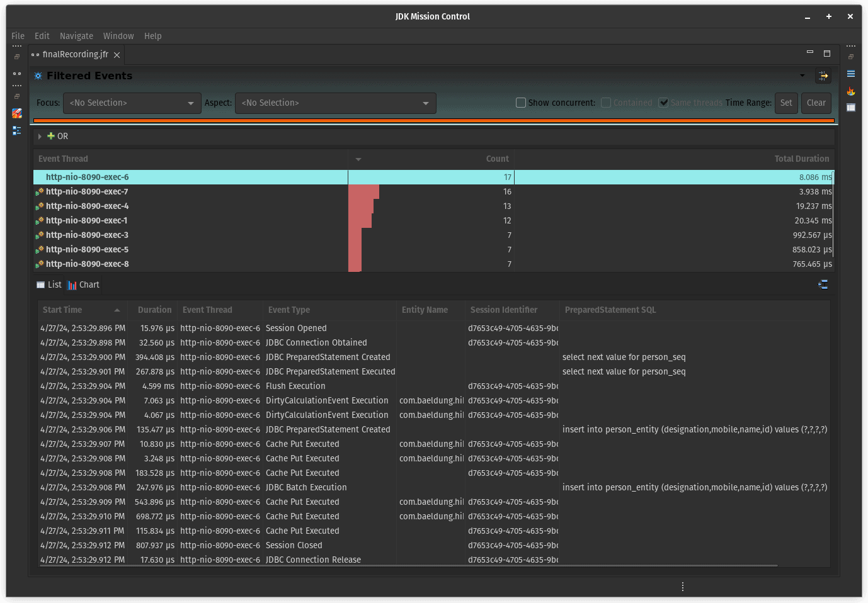Select the JDBC Connection Obtained event row
The width and height of the screenshot is (868, 603).
pos(433,342)
